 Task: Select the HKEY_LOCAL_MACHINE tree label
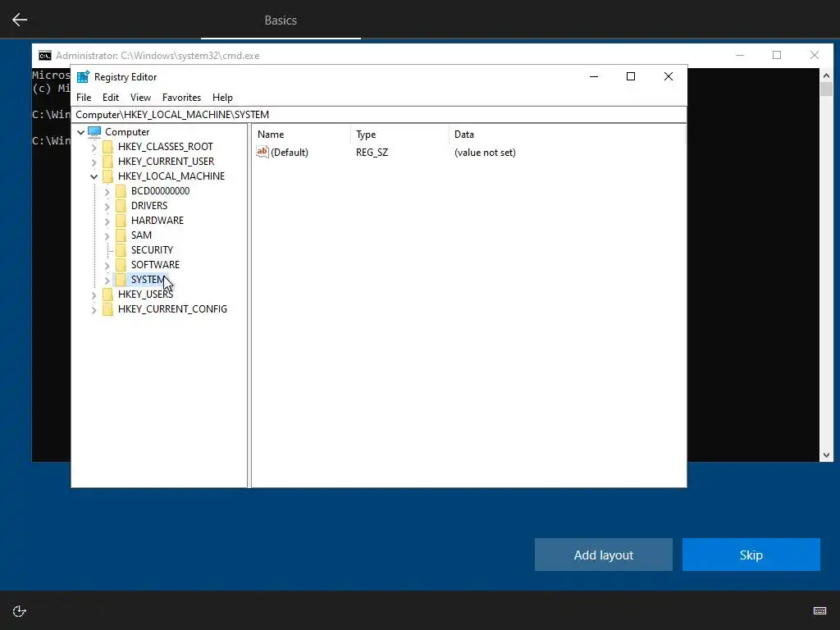coord(171,176)
